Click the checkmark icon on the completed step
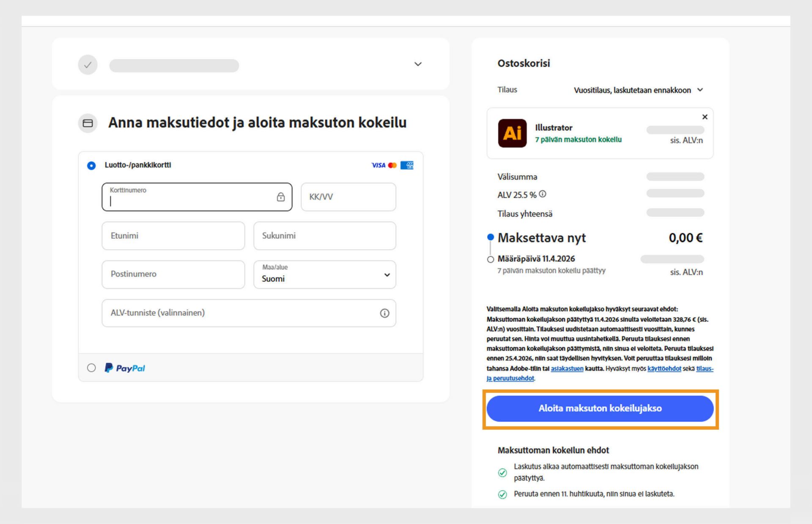The image size is (812, 524). click(88, 64)
